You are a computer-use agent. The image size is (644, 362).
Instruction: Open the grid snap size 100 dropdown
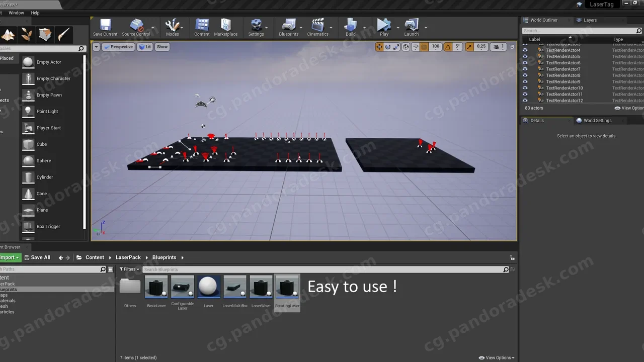click(435, 47)
